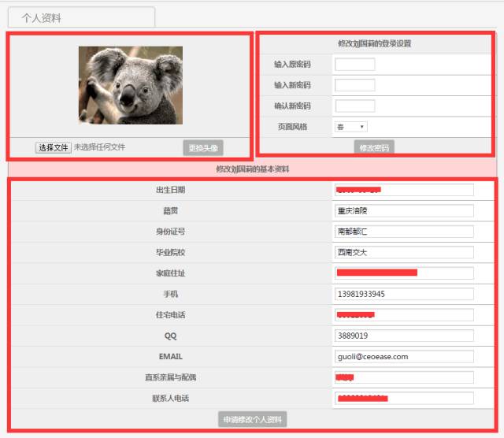Screen dimensions: 504x438
Task: Click the 直系亲属与配偶 input field
Action: (404, 377)
